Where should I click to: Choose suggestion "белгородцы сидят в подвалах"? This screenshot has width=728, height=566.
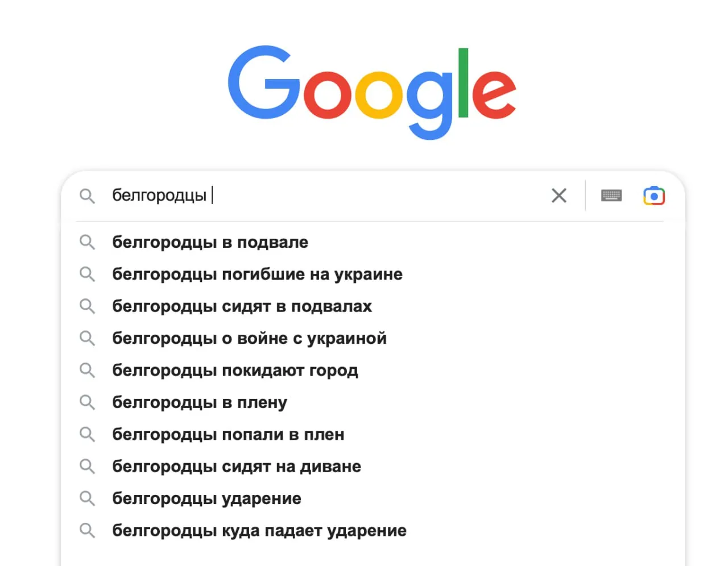pyautogui.click(x=242, y=306)
